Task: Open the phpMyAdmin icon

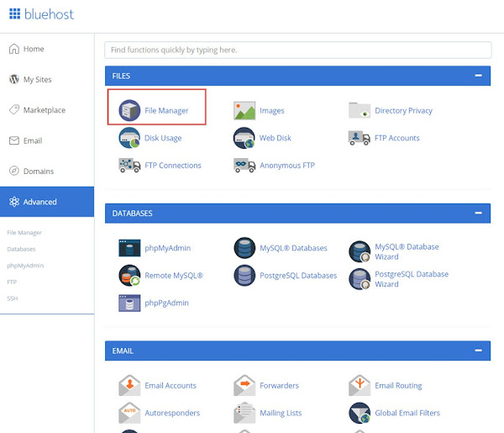Action: [x=129, y=248]
